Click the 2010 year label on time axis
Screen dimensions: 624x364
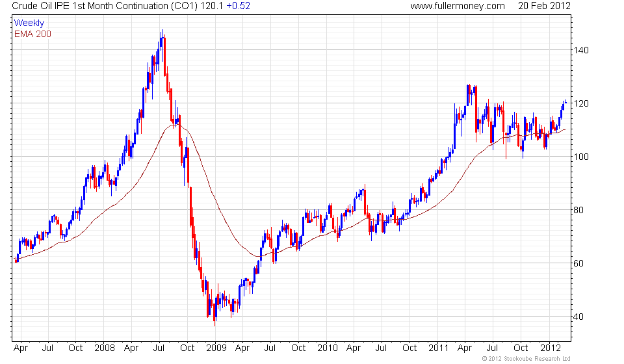[328, 348]
